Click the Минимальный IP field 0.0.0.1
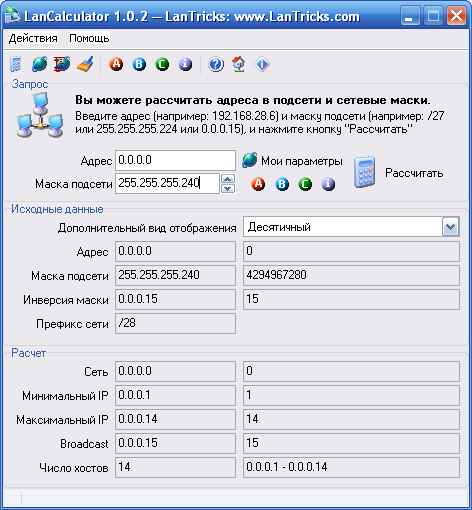472x510 pixels. [x=175, y=395]
